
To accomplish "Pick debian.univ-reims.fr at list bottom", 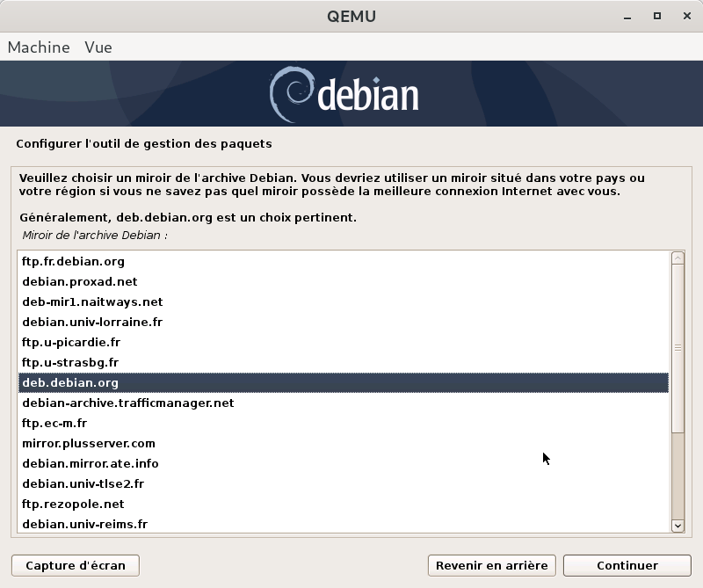I will pos(84,524).
